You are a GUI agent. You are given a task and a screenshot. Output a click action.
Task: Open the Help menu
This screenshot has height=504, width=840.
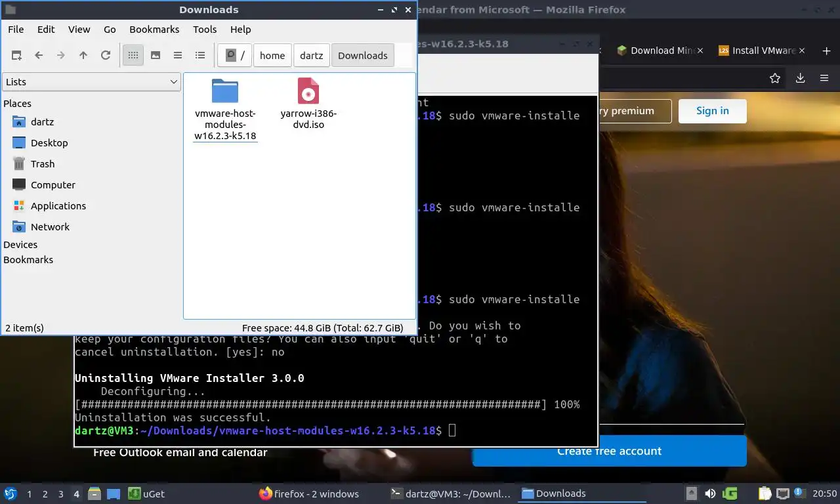tap(241, 30)
